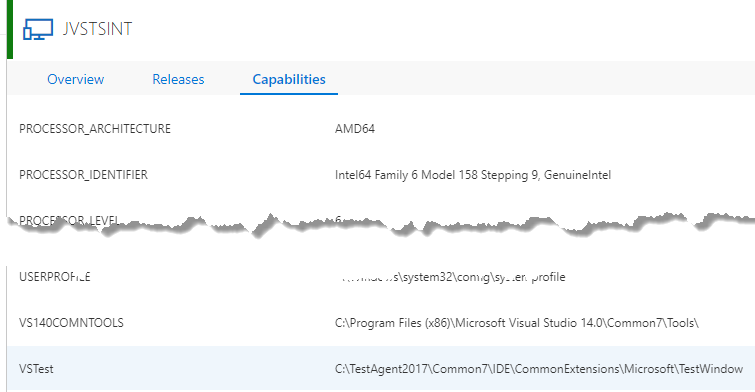Image resolution: width=755 pixels, height=392 pixels.
Task: Click the PROCESSOR_ARCHITECTURE capability name
Action: click(95, 129)
